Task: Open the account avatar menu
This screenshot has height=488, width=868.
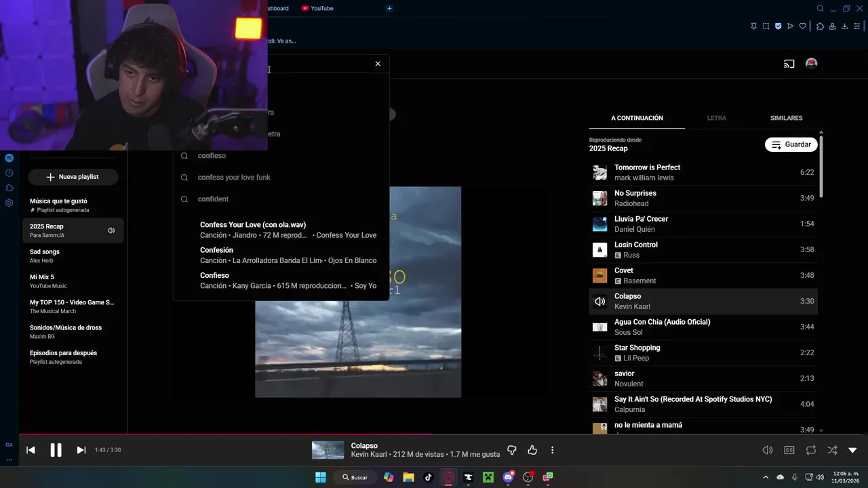Action: click(x=811, y=64)
